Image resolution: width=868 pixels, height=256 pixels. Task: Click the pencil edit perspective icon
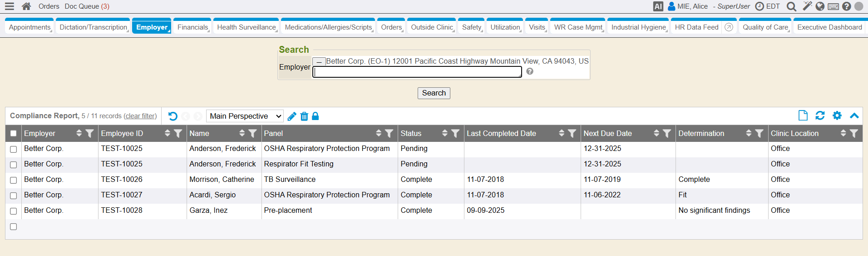[x=292, y=116]
